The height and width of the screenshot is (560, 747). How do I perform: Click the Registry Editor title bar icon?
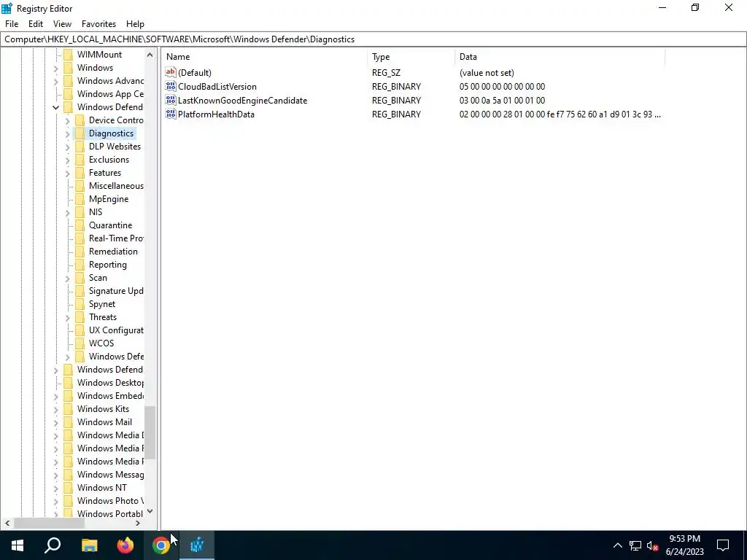[x=7, y=8]
